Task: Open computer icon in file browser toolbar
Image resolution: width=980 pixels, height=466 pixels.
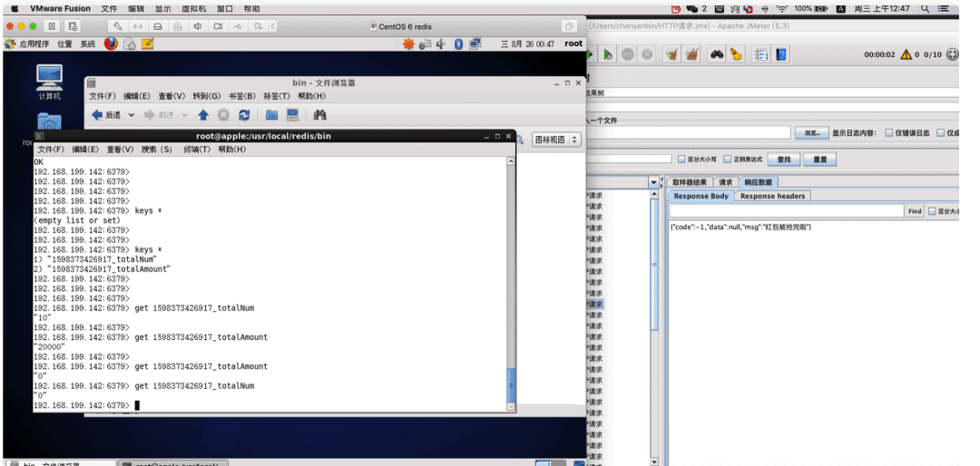Action: tap(292, 115)
